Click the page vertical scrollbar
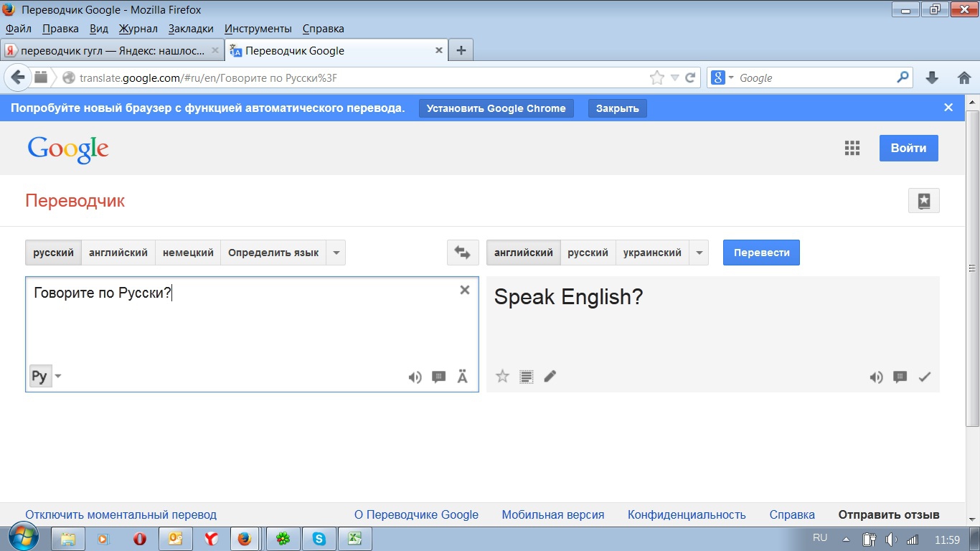This screenshot has width=980, height=551. click(973, 268)
